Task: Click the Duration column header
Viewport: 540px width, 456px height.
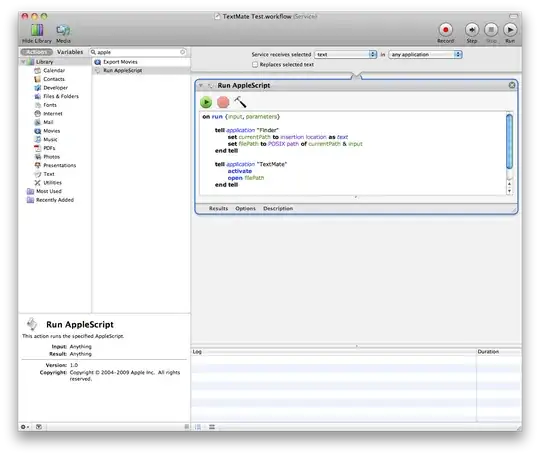Action: coord(499,352)
